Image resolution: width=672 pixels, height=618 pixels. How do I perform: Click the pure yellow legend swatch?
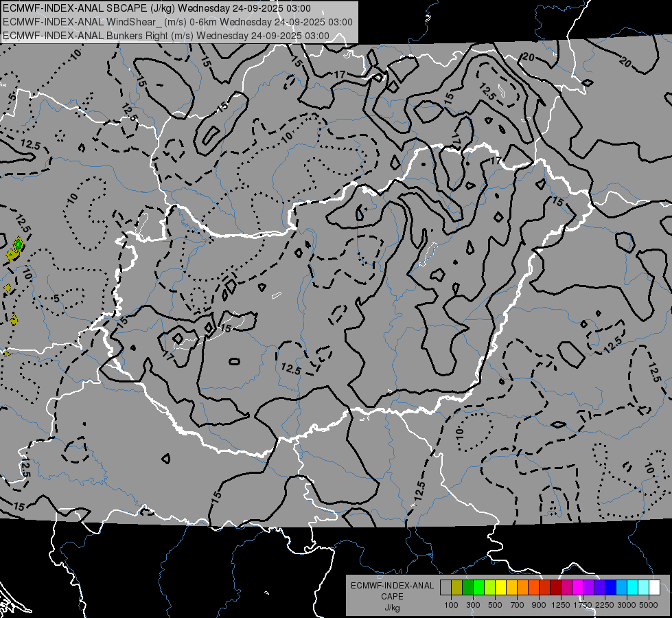click(500, 587)
